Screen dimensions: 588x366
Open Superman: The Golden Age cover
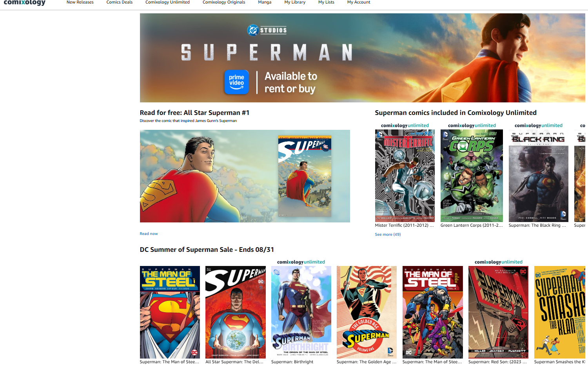[367, 312]
